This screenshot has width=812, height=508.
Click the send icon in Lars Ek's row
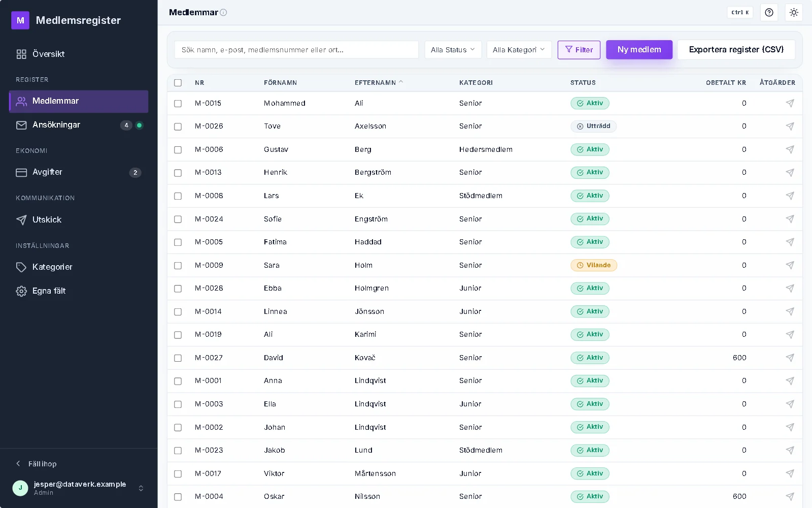point(790,196)
